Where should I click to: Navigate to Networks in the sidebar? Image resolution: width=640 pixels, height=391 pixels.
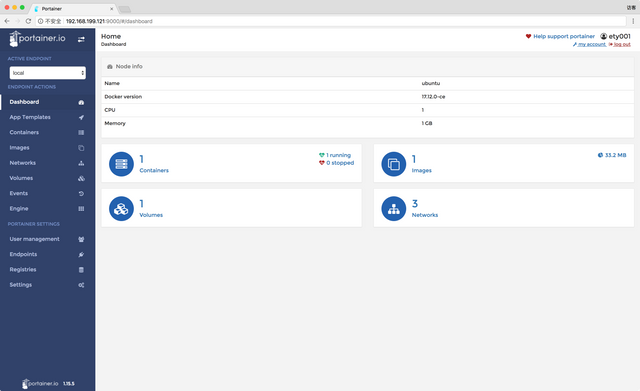pyautogui.click(x=22, y=163)
